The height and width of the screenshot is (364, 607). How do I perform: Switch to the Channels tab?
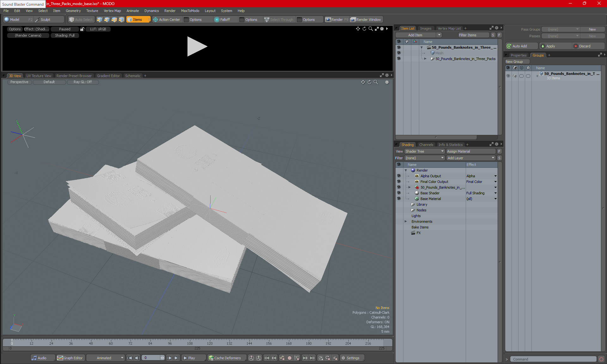point(426,145)
